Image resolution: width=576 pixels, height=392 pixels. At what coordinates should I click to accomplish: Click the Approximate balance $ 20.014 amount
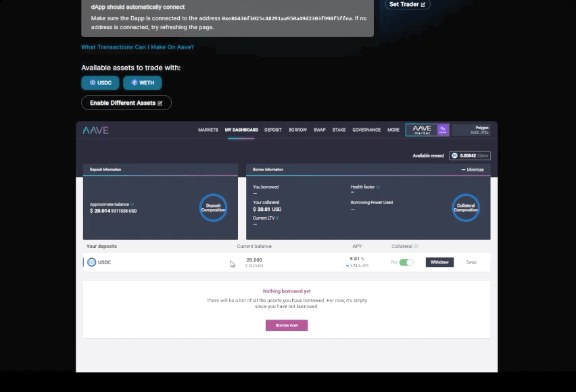(x=113, y=211)
